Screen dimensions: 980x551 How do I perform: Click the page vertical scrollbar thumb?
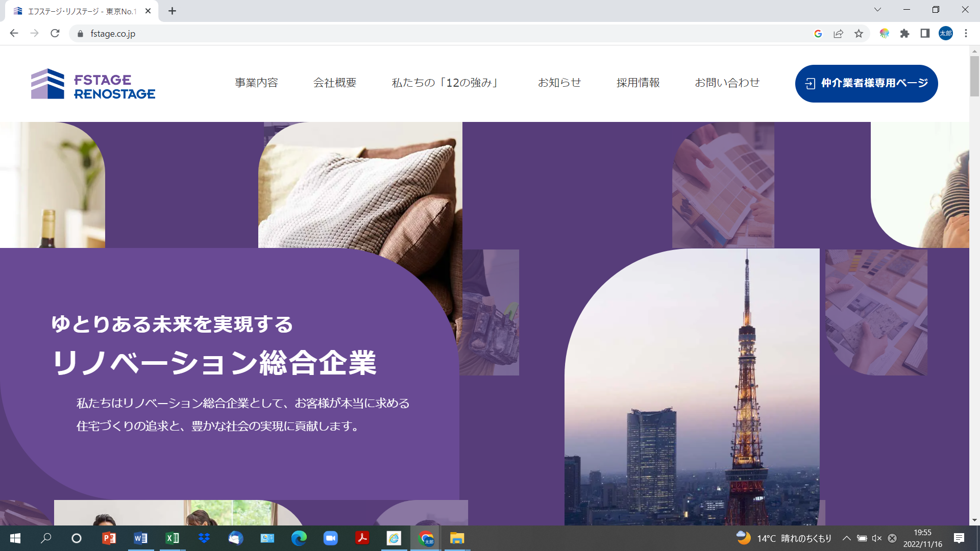tap(974, 76)
